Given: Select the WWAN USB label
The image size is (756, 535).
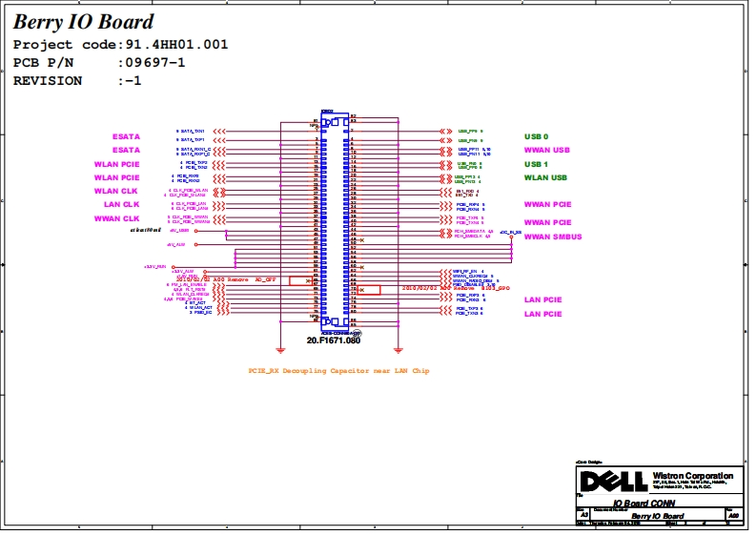Looking at the screenshot, I should click(547, 150).
